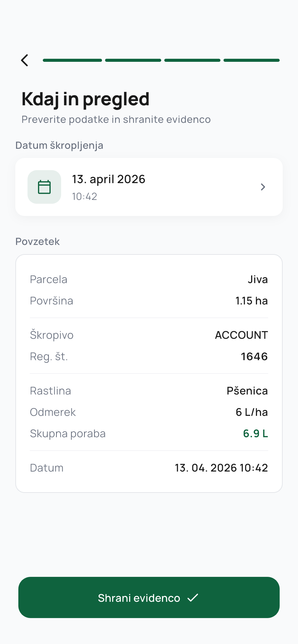The image size is (298, 644).
Task: Click the checkmark icon on save button
Action: [x=193, y=598]
